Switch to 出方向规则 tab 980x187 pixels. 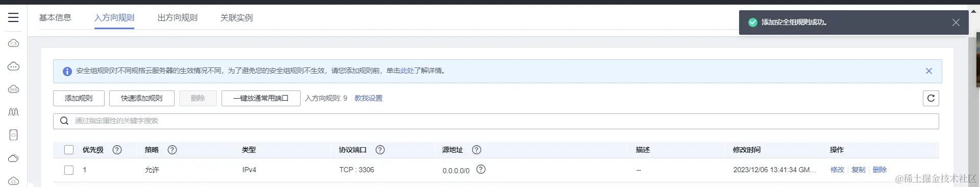[177, 18]
